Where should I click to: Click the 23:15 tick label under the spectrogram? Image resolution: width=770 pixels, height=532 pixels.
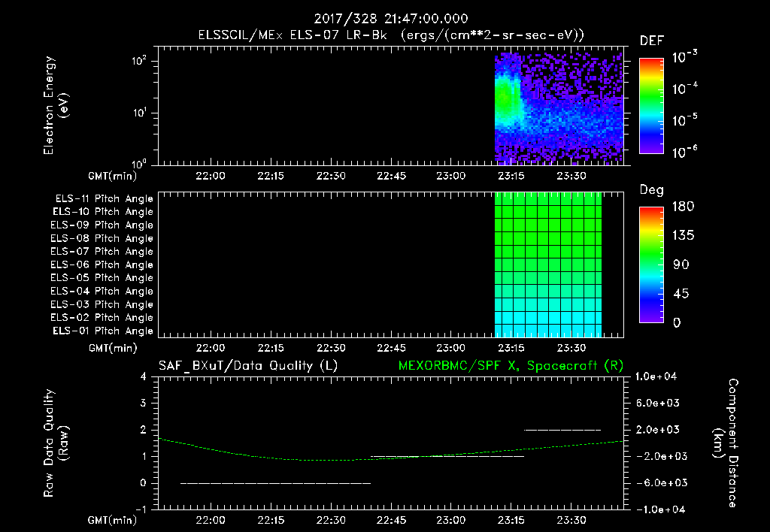[x=511, y=176]
